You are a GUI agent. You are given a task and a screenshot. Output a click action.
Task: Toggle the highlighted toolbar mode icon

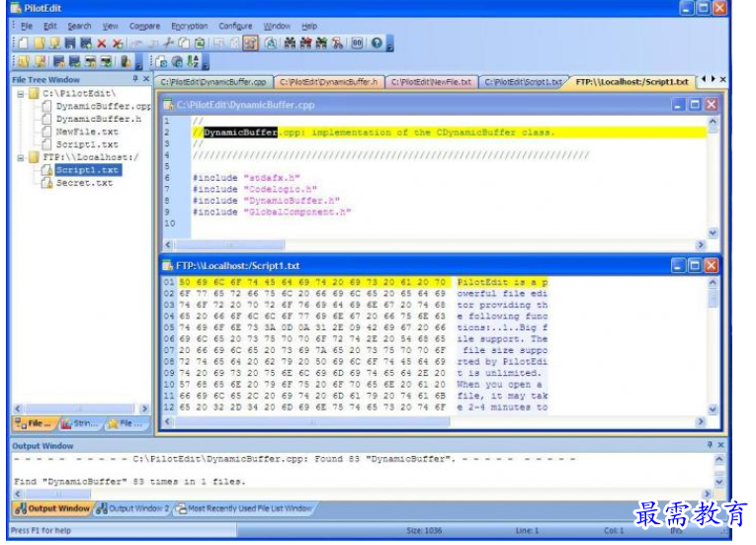point(250,44)
